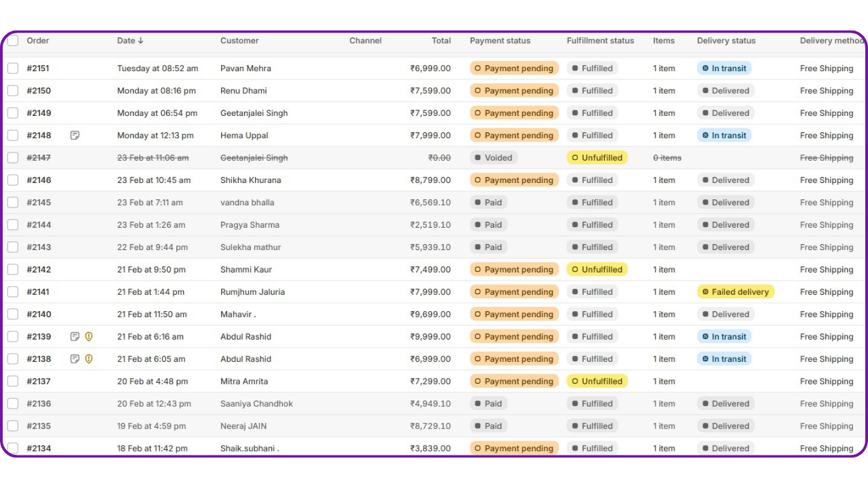
Task: Click the In transit badge for order #2151
Action: tap(724, 68)
